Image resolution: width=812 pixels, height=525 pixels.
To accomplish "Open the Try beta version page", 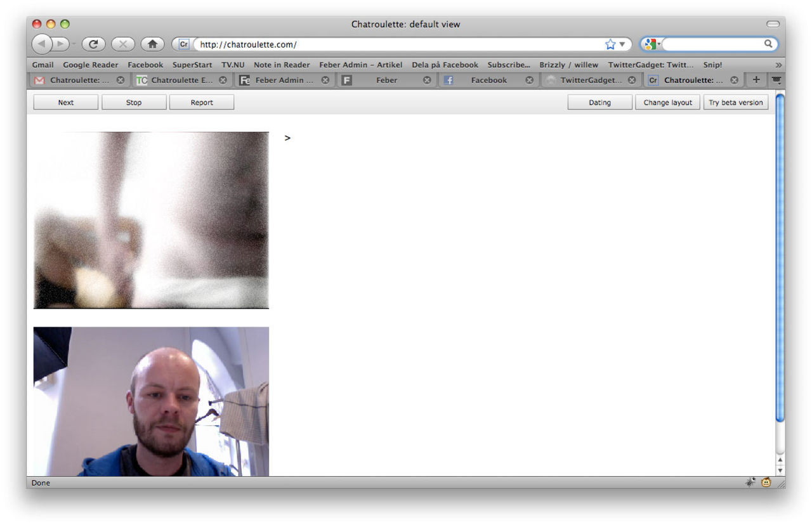I will pyautogui.click(x=736, y=102).
